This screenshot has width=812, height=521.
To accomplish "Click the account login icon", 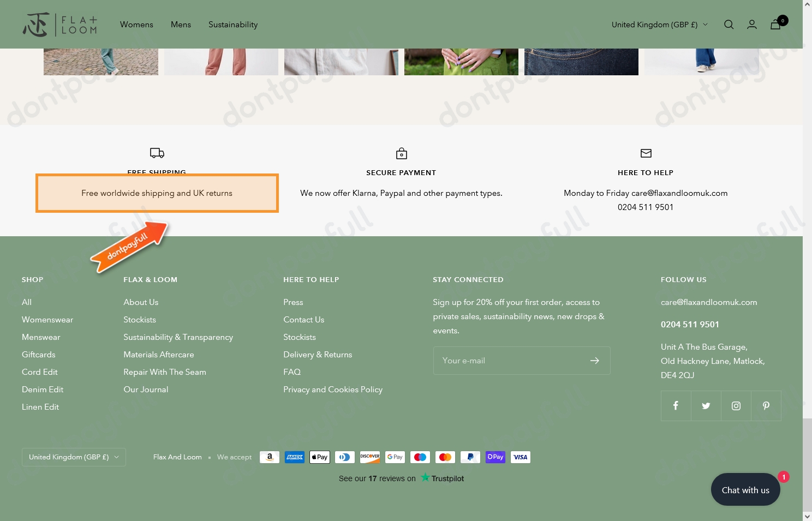I will pyautogui.click(x=752, y=25).
